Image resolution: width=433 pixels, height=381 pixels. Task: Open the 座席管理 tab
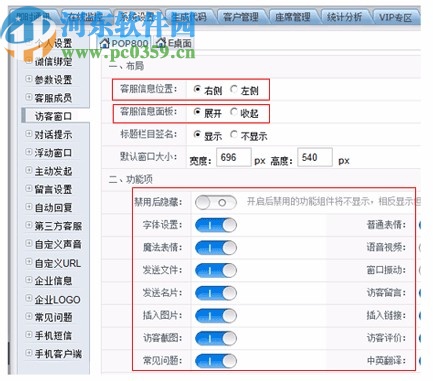(x=292, y=17)
